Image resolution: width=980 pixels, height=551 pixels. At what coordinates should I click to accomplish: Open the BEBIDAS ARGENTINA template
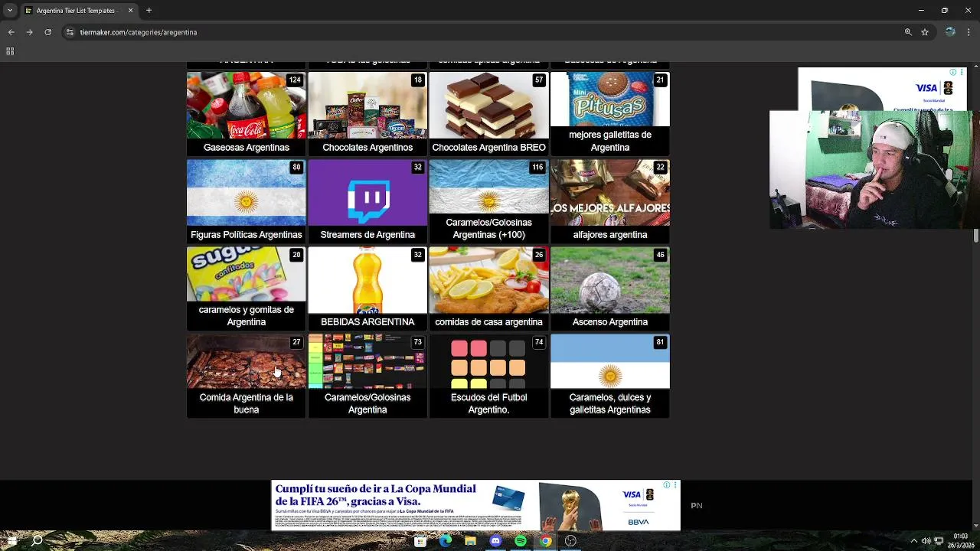(367, 289)
